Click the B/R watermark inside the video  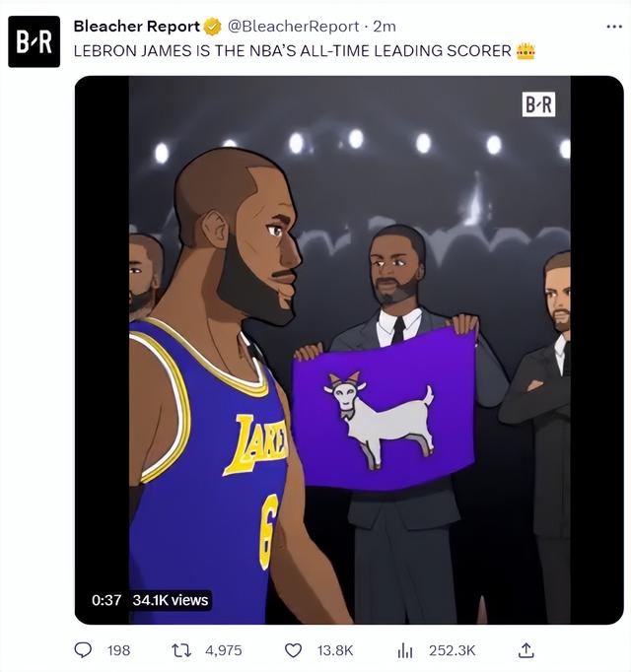tap(538, 104)
